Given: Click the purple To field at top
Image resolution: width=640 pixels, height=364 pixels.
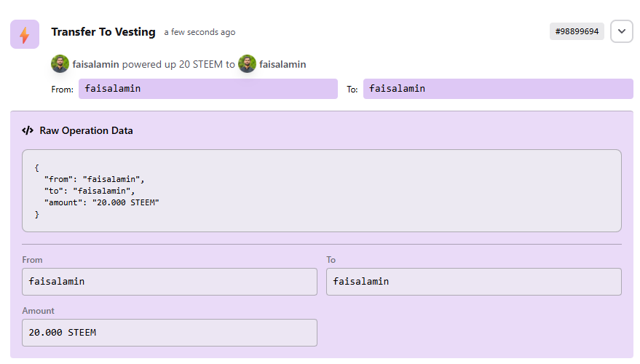Looking at the screenshot, I should [498, 89].
